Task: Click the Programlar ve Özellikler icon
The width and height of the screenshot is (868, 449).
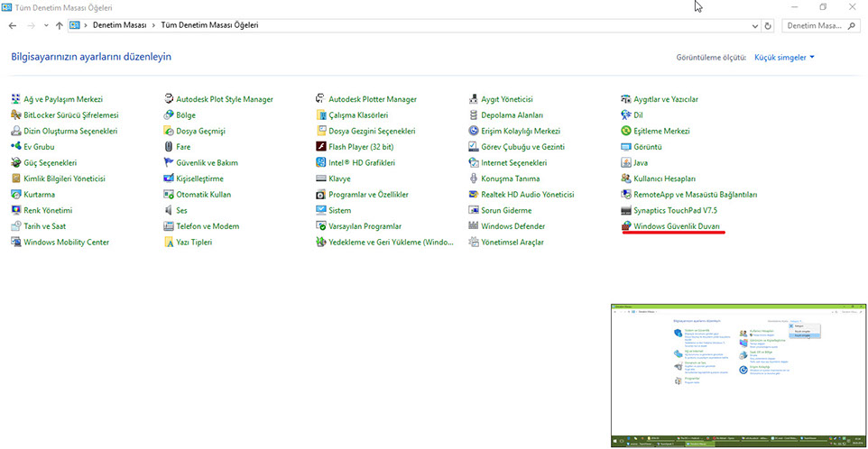Action: tap(320, 195)
